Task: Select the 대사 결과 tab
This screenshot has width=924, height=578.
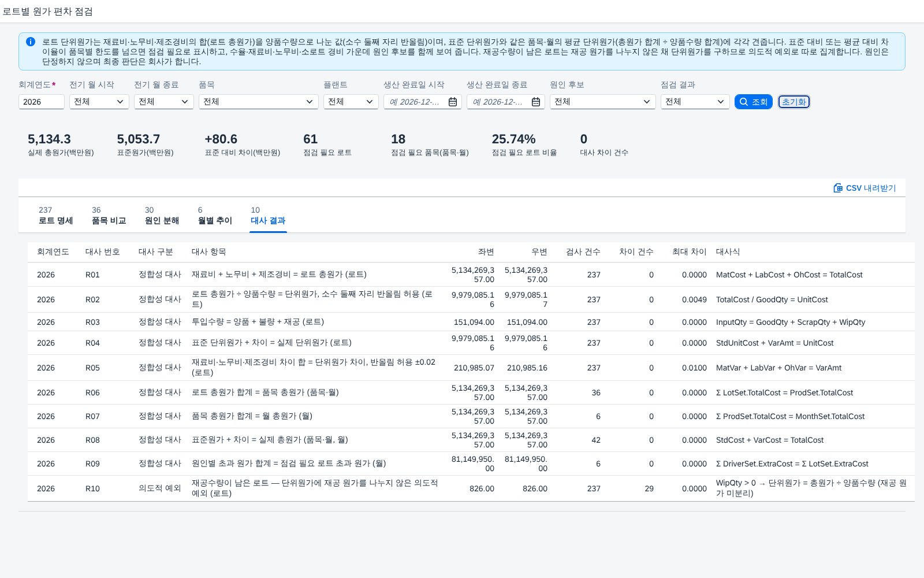Action: click(x=268, y=216)
